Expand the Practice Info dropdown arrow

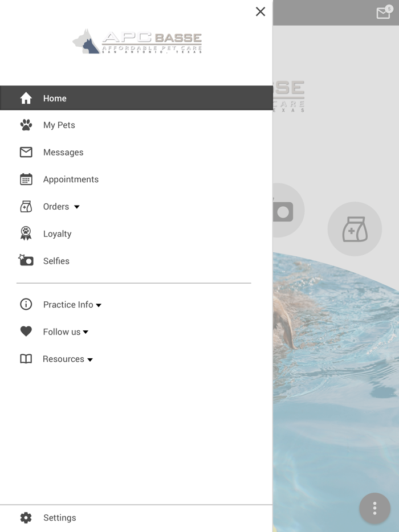point(99,305)
